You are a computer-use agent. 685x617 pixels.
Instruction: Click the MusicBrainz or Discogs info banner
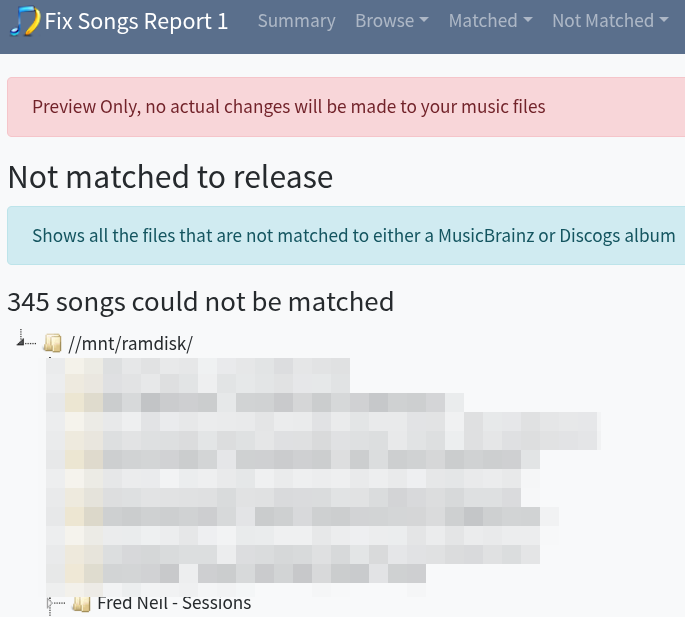coord(346,236)
